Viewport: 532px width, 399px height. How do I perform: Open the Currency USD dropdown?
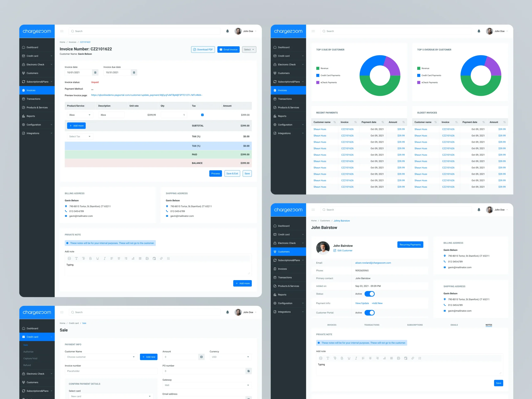pos(230,357)
